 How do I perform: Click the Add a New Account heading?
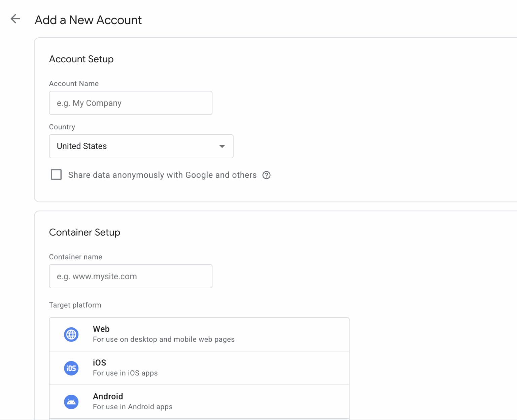pos(88,20)
